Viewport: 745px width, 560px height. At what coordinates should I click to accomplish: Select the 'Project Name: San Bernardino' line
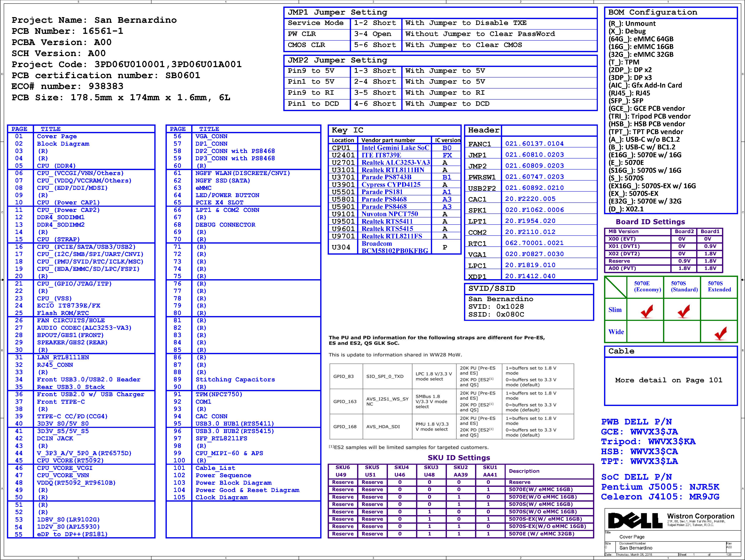coord(94,20)
